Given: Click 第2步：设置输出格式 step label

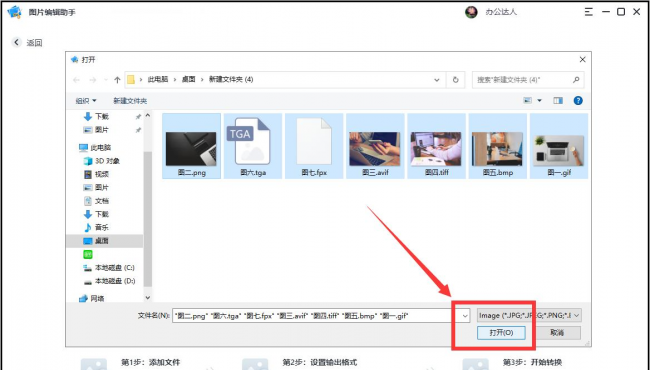Looking at the screenshot, I should click(320, 363).
